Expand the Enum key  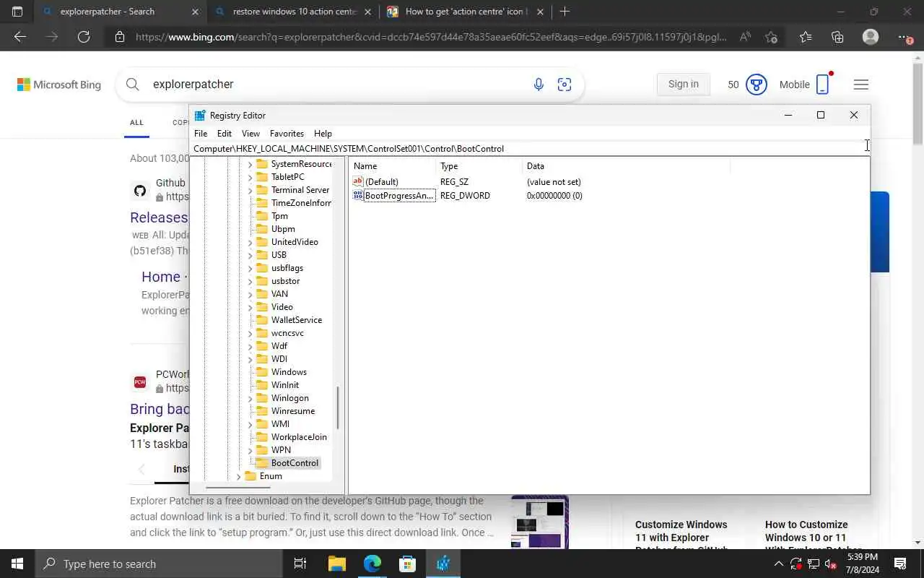coord(238,476)
